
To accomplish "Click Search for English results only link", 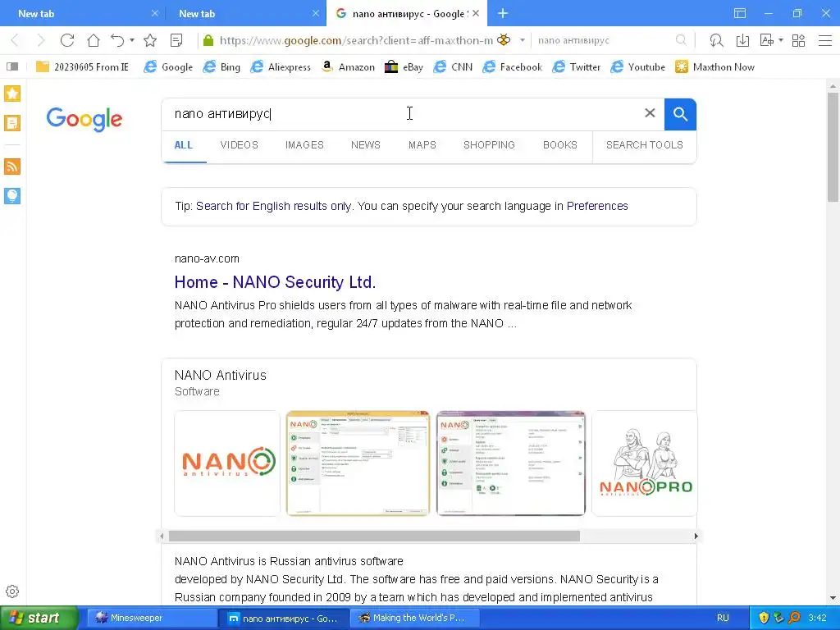I will coord(273,206).
